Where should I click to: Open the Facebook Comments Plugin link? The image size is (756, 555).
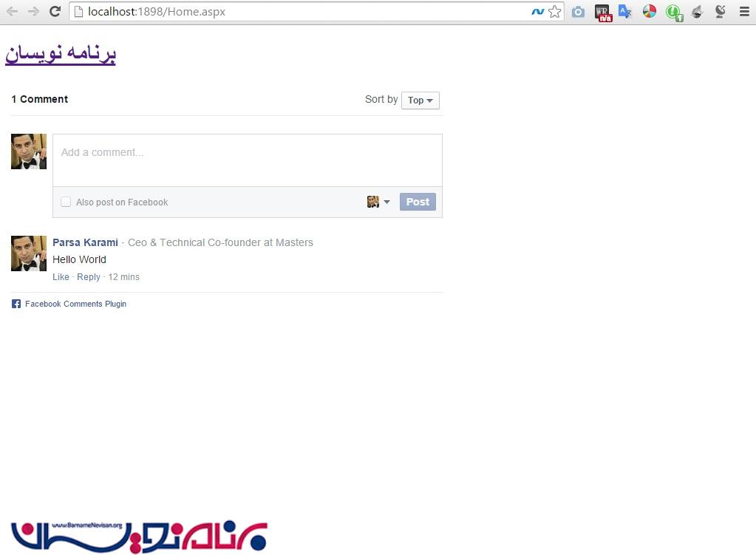tap(75, 304)
